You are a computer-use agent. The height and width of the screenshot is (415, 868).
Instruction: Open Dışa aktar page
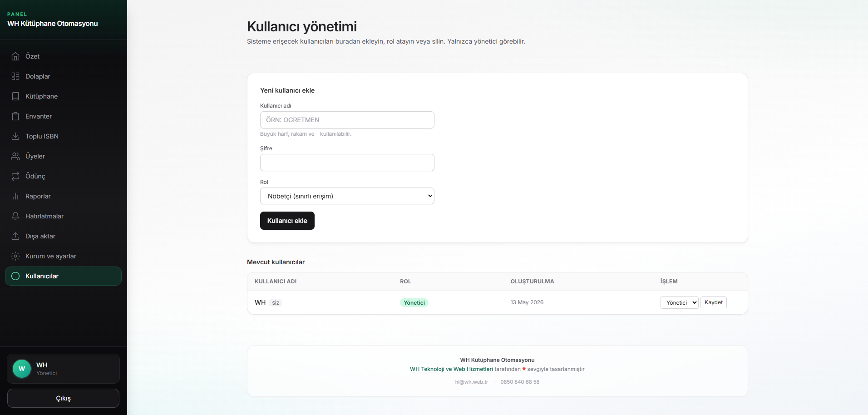point(63,236)
